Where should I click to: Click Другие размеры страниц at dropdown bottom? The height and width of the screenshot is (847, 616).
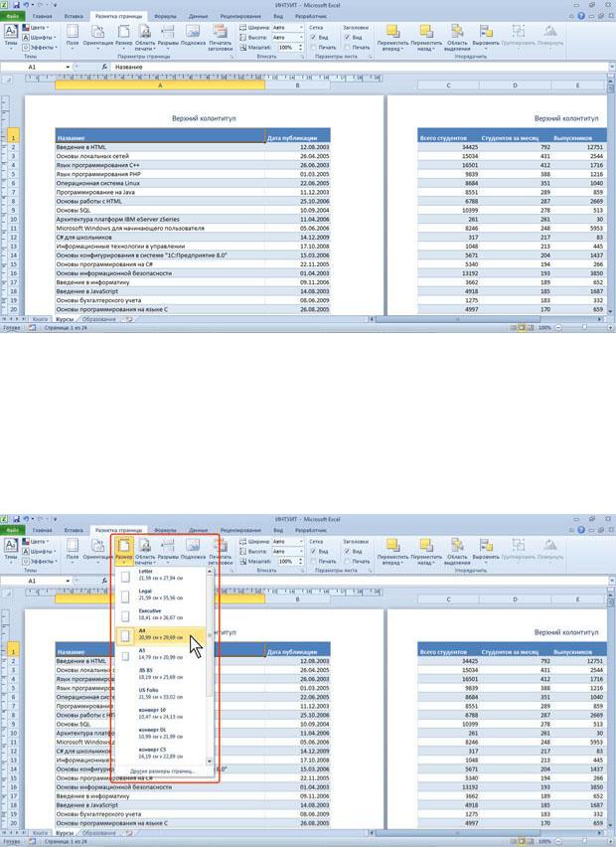[x=162, y=771]
